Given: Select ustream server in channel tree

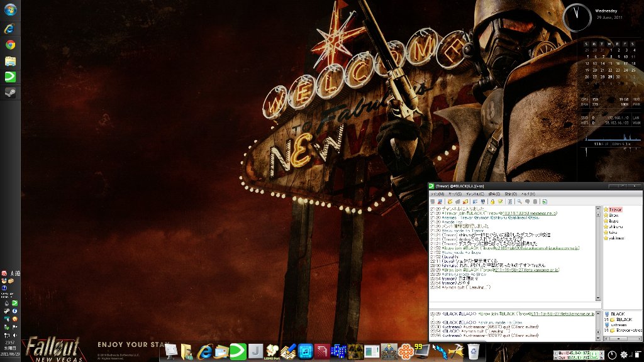Looking at the screenshot, I should click(x=619, y=325).
